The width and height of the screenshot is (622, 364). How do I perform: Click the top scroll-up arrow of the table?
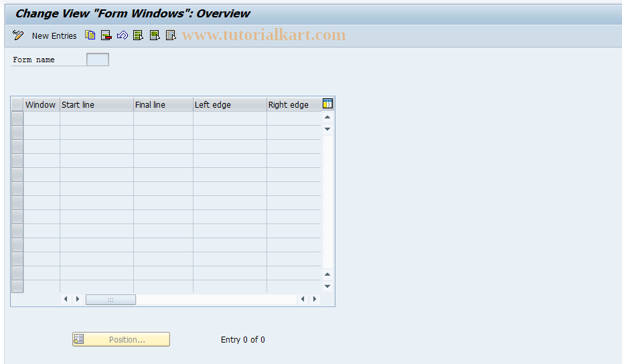[327, 117]
